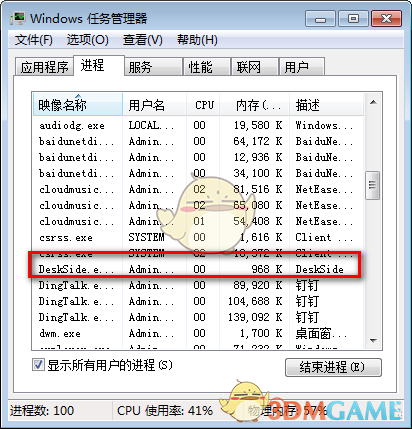Click the scrollbar up arrow
Screen dimensions: 412x429
(373, 102)
